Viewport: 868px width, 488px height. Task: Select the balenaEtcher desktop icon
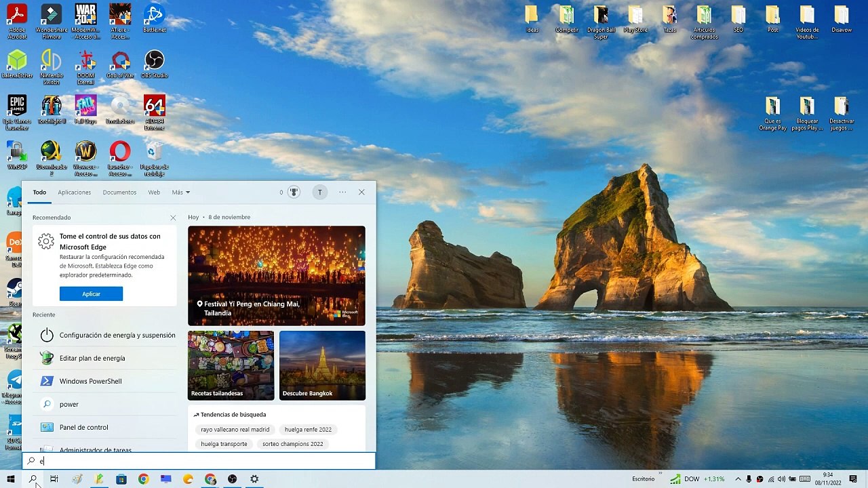point(17,64)
